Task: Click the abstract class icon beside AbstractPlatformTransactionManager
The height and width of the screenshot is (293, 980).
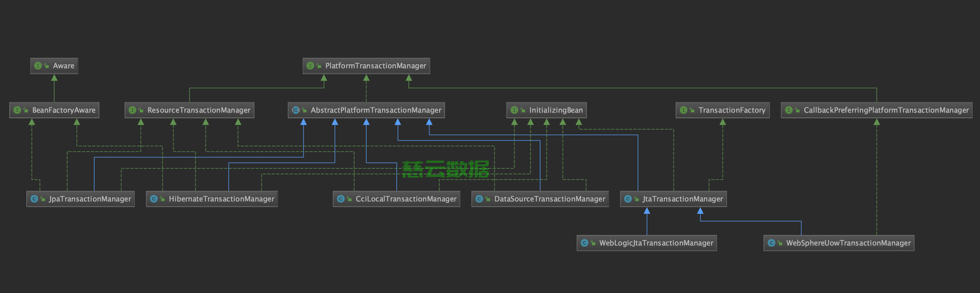Action: [x=295, y=110]
